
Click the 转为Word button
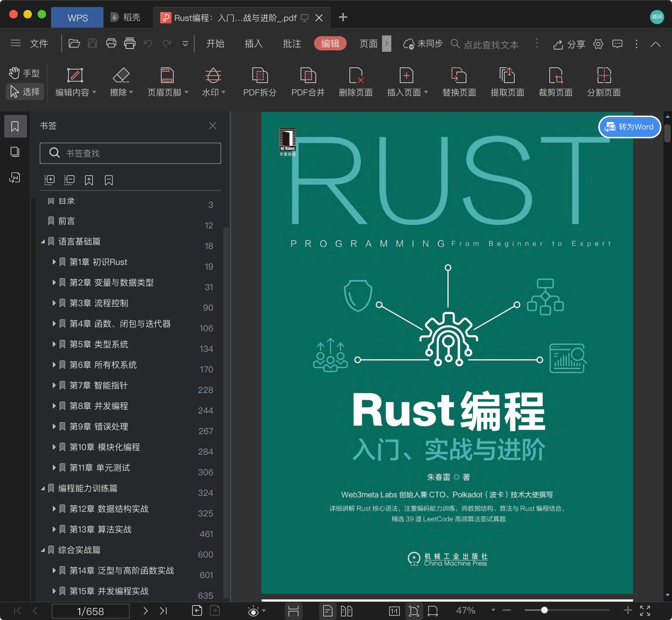[x=629, y=127]
